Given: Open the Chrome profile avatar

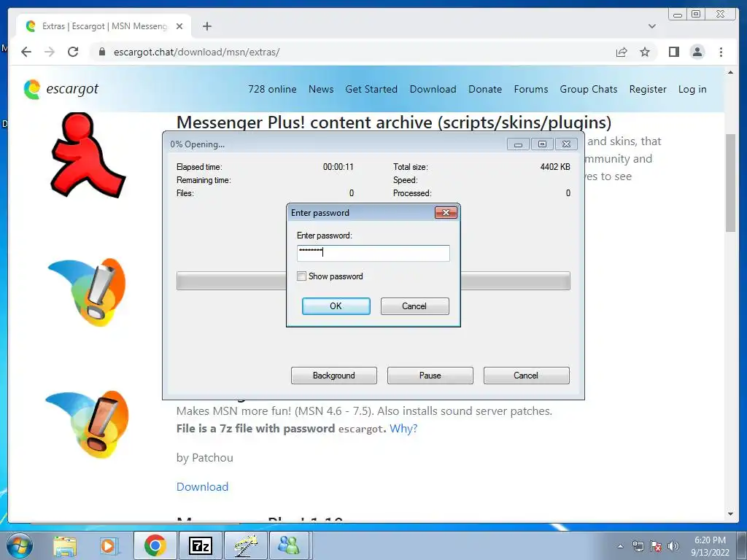Looking at the screenshot, I should point(697,52).
